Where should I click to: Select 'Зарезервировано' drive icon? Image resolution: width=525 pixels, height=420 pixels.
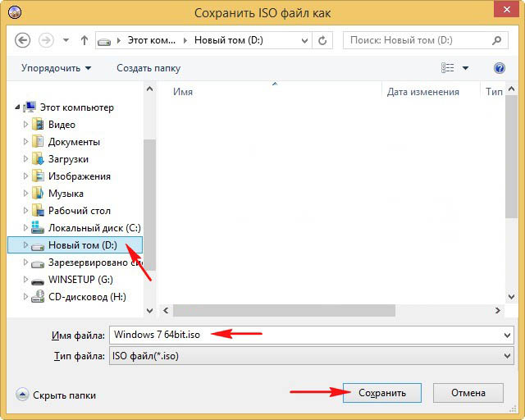[x=38, y=264]
